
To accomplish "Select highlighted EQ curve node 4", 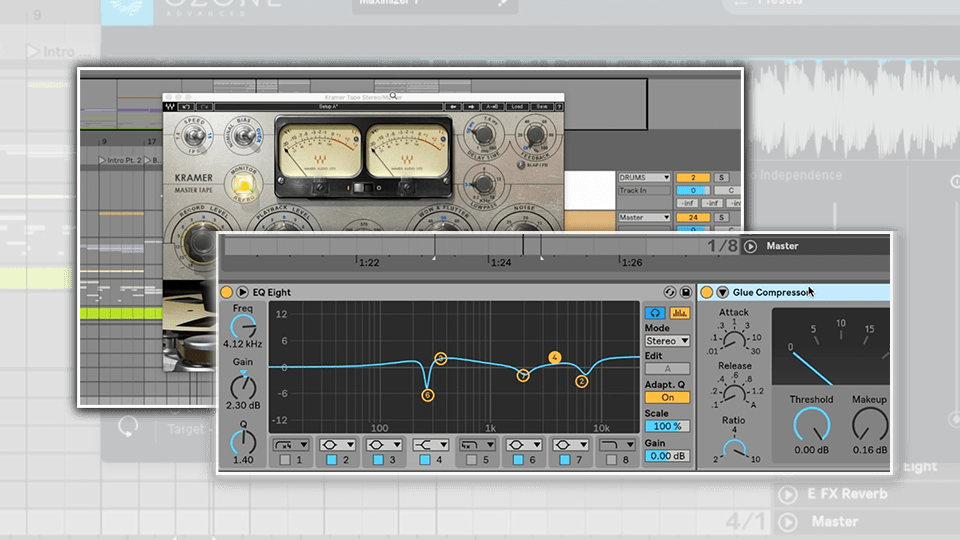I will (x=555, y=357).
